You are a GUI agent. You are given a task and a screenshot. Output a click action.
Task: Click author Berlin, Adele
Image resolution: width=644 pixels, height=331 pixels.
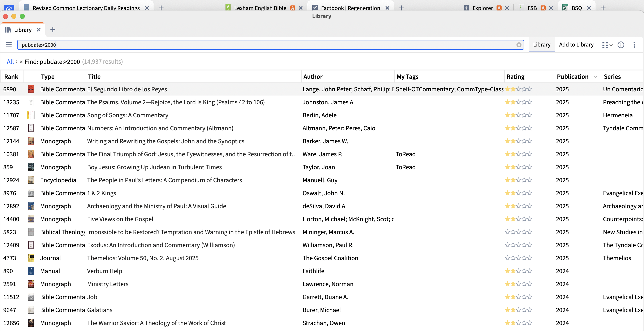point(319,115)
